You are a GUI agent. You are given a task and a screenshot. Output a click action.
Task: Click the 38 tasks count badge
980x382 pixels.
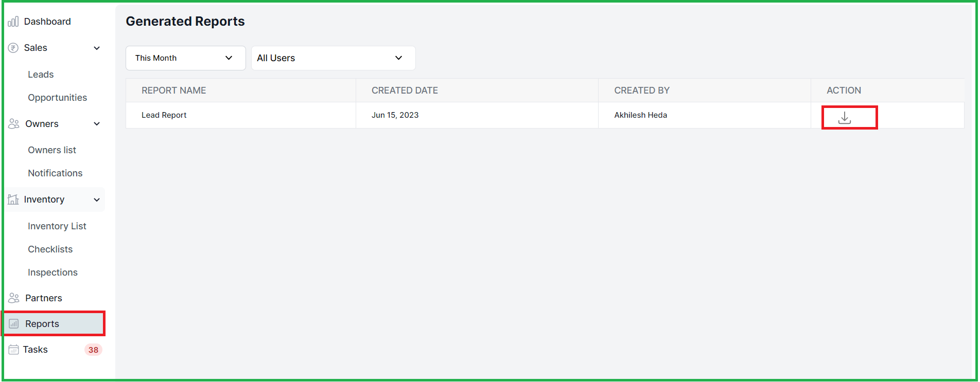point(93,350)
